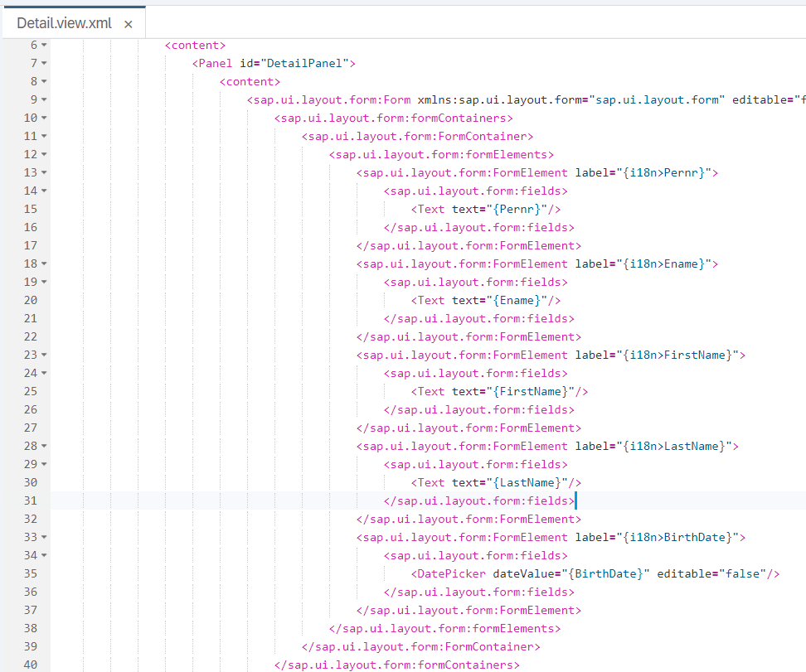Collapse fields fold on line 24
Image resolution: width=806 pixels, height=672 pixels.
coord(44,374)
